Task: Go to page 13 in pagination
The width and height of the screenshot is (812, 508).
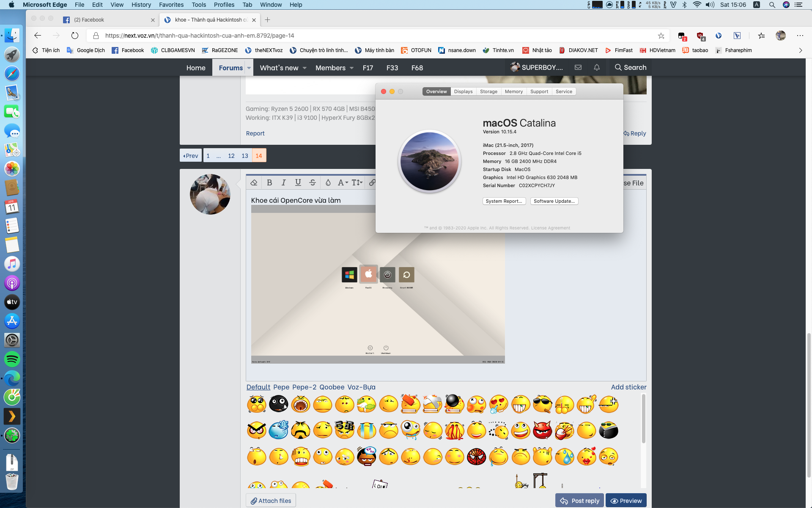Action: coord(245,155)
